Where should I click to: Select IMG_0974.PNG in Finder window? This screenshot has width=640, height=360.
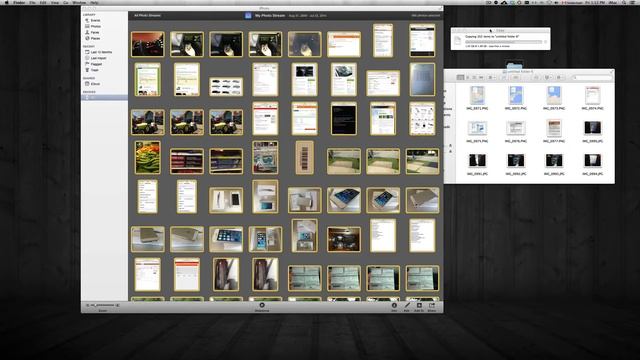click(592, 98)
